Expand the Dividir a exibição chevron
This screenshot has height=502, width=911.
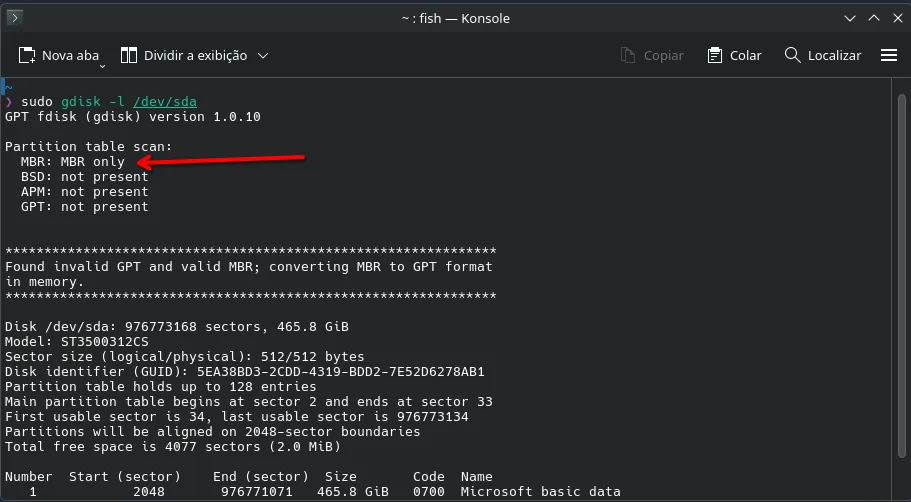click(263, 56)
